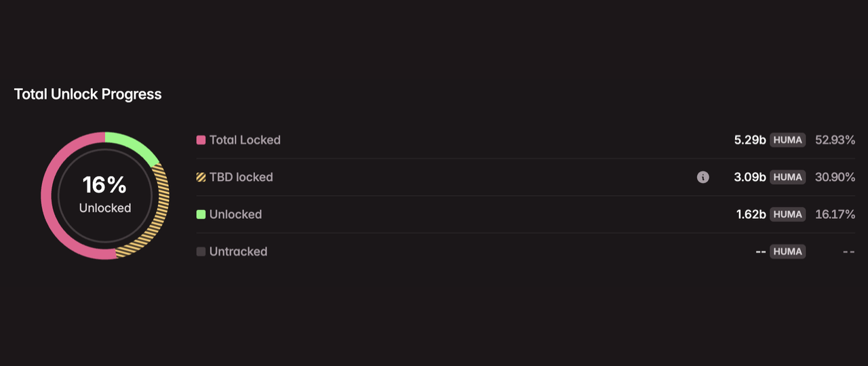868x366 pixels.
Task: Click the 3.09b amount value
Action: [x=751, y=177]
